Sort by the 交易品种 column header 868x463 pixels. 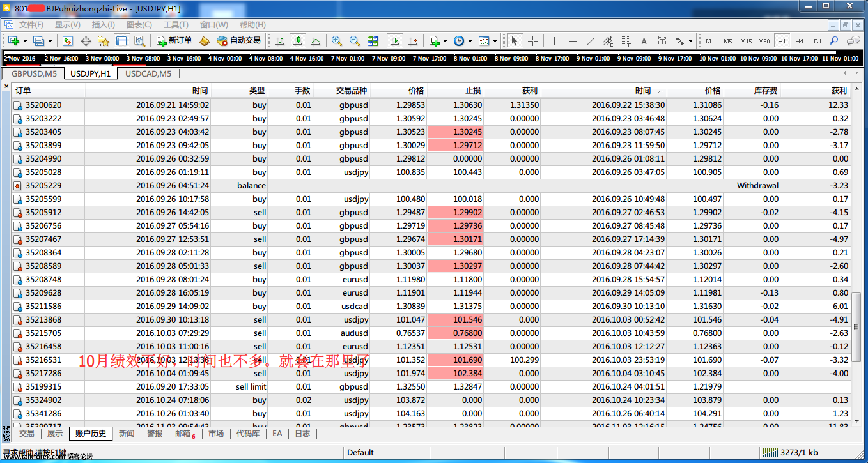click(x=342, y=91)
